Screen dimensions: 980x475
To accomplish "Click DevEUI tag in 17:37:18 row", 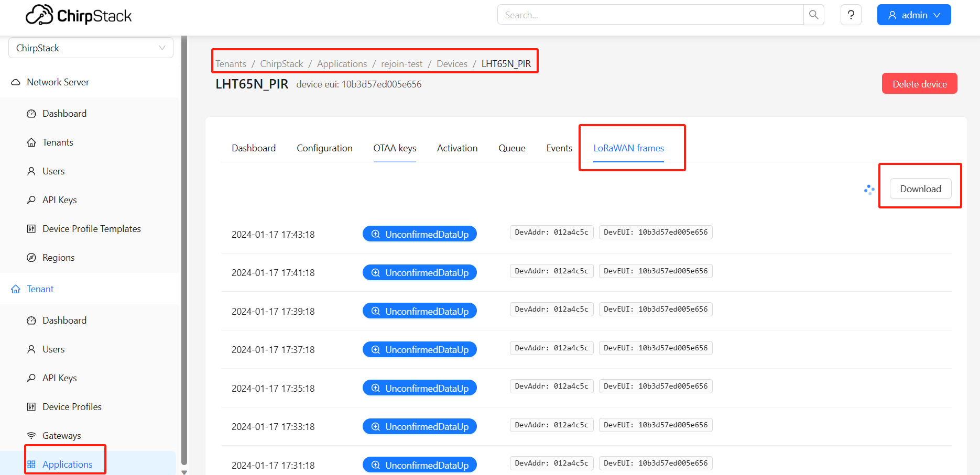I will coord(656,348).
